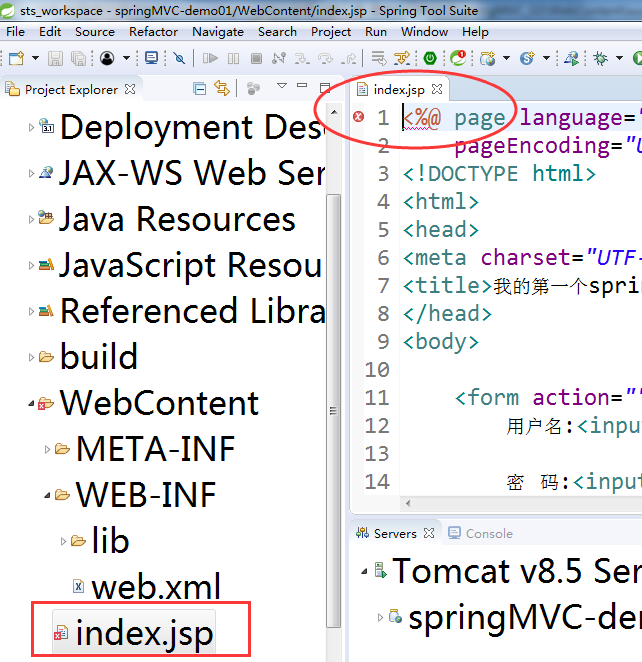Screen dimensions: 642x662
Task: Open the Edit menu
Action: click(50, 32)
